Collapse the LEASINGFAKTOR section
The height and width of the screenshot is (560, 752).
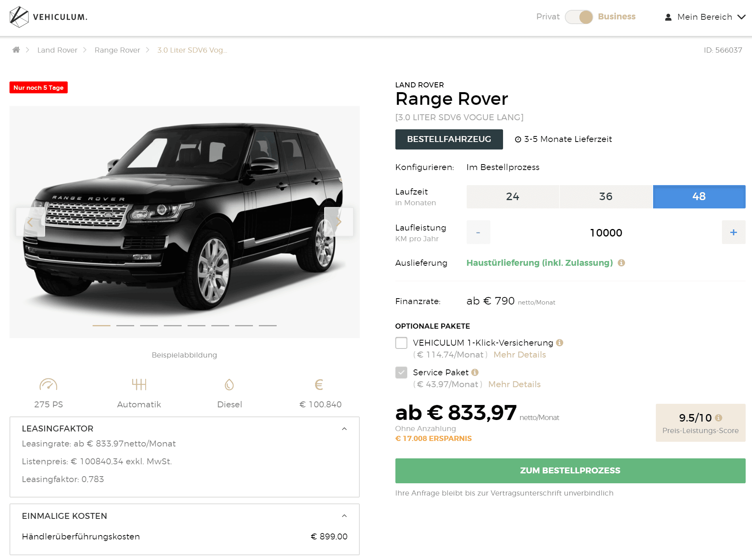point(344,429)
